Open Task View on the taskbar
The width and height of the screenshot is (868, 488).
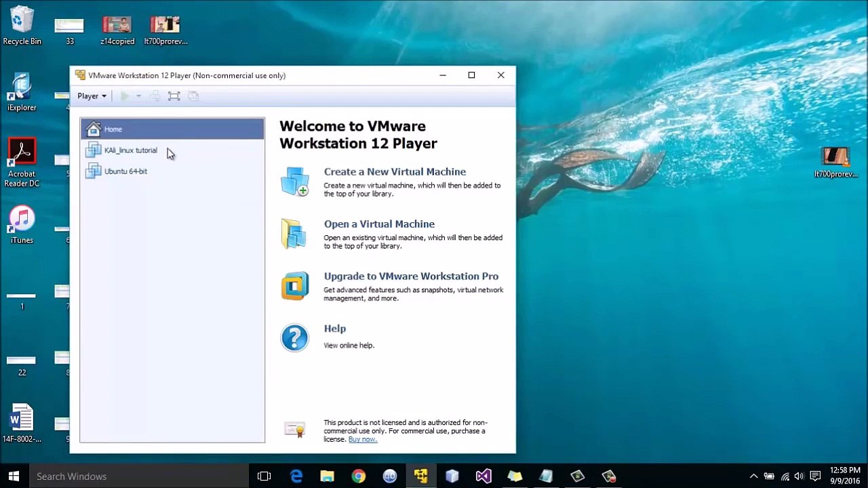pos(264,476)
